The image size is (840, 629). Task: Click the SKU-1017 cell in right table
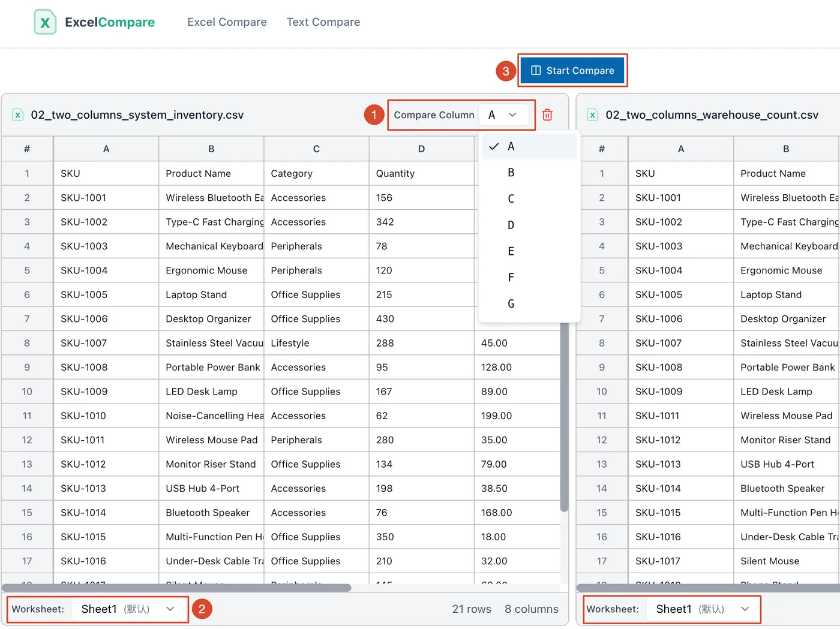[681, 561]
